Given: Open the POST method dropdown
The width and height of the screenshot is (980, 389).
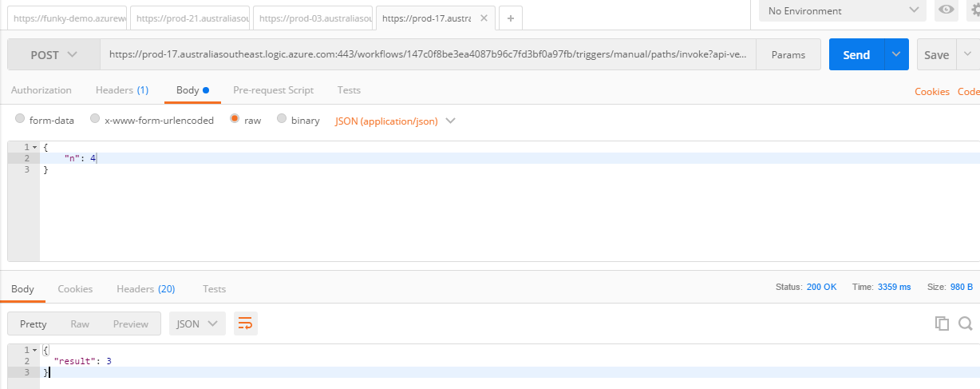Looking at the screenshot, I should pos(54,55).
